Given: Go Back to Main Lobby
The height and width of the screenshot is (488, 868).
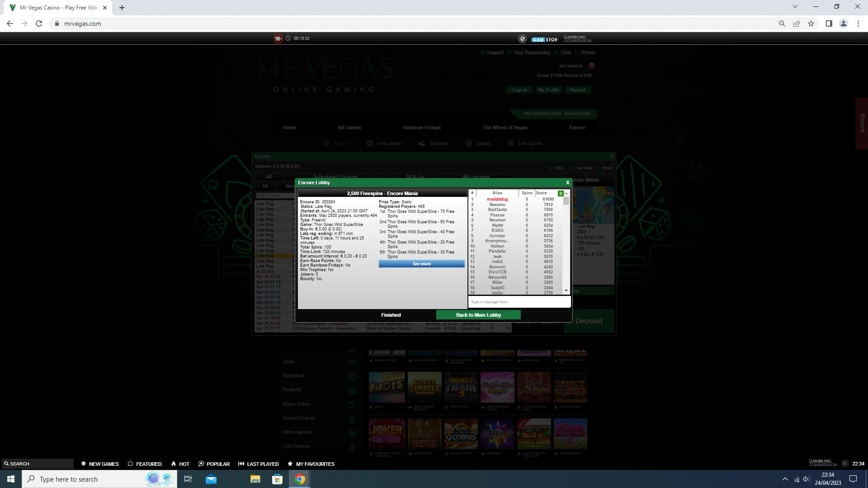Looking at the screenshot, I should click(x=478, y=315).
